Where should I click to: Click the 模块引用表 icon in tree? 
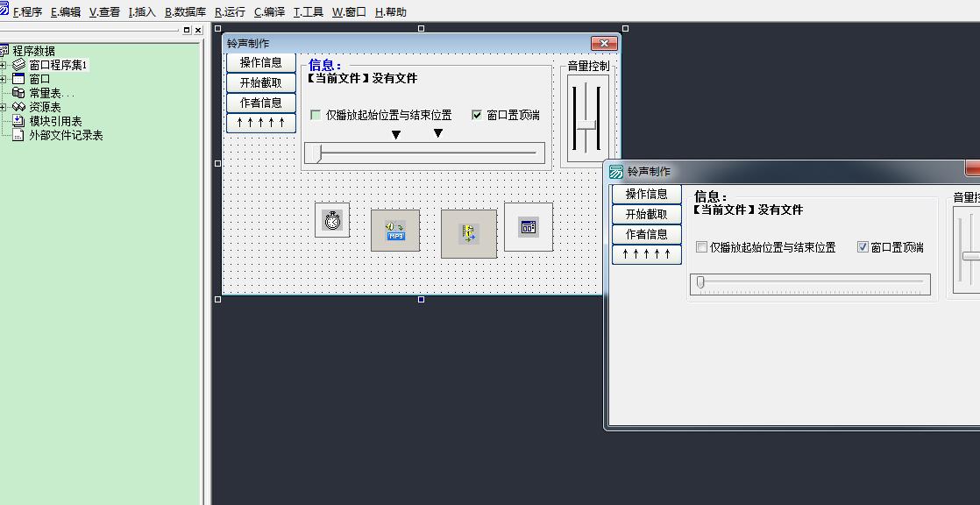coord(18,121)
